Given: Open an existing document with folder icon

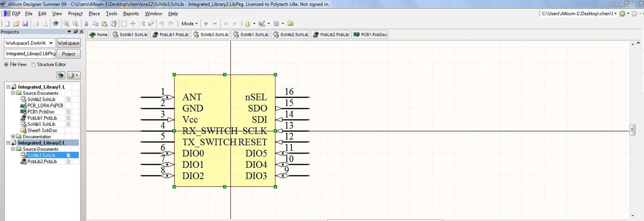Looking at the screenshot, I should click(x=16, y=24).
